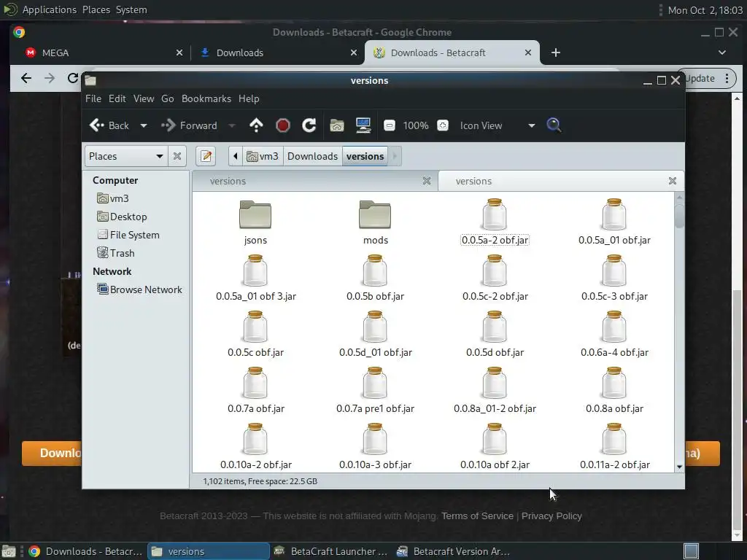Click path bar left scroll arrow
Screen dimensions: 747x560
(x=236, y=156)
